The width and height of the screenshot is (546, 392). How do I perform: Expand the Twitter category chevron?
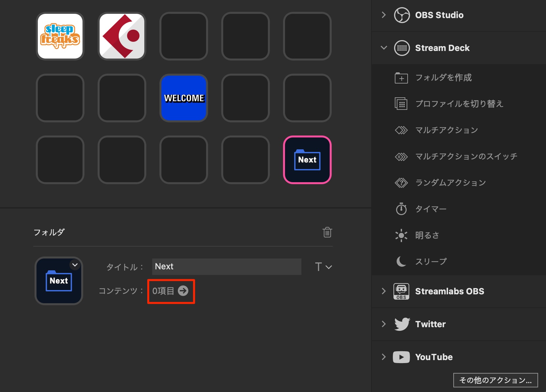(384, 324)
